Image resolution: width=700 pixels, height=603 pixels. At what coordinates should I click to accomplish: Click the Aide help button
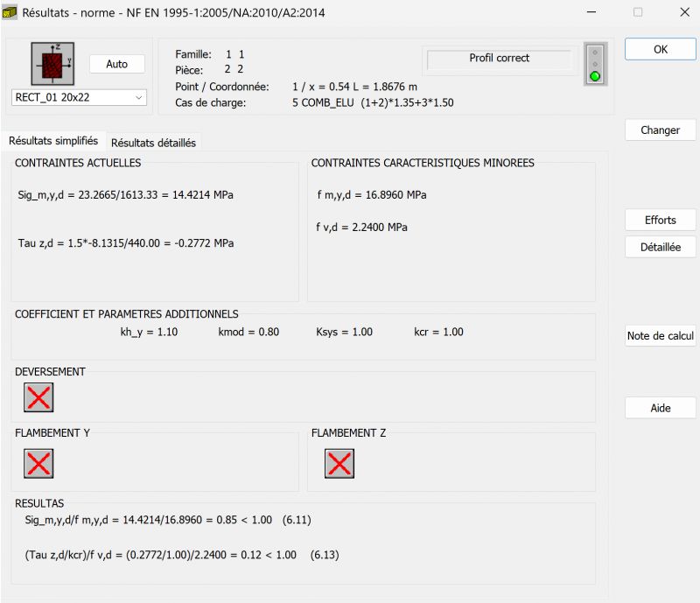[661, 408]
